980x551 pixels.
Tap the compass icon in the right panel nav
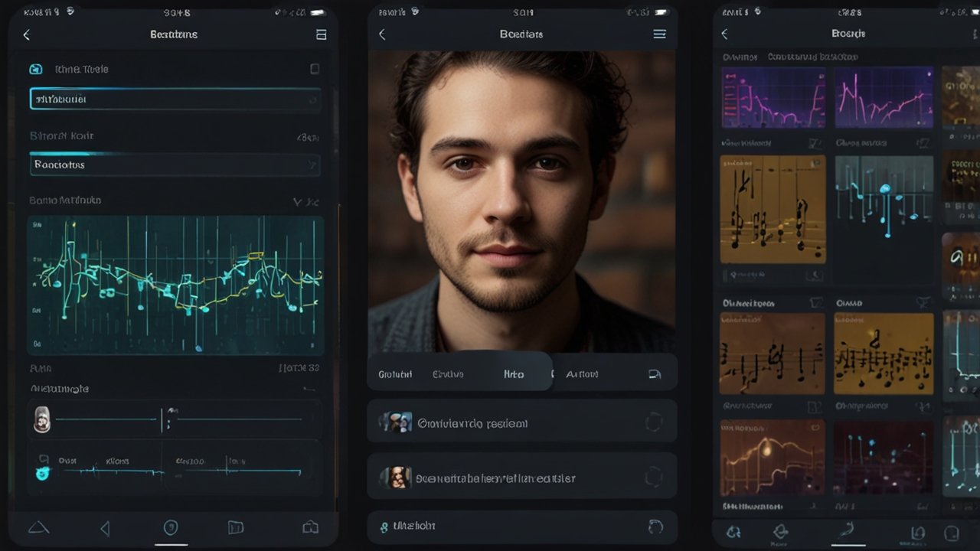781,531
